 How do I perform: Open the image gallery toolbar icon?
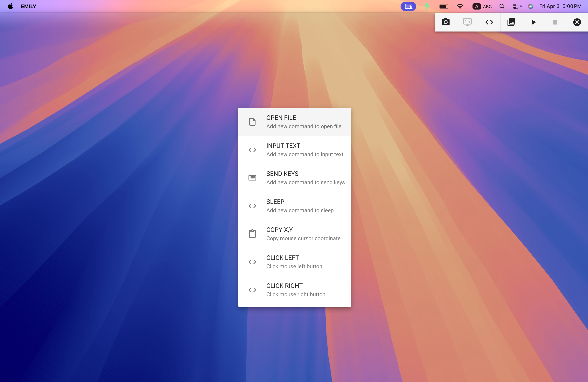point(511,22)
